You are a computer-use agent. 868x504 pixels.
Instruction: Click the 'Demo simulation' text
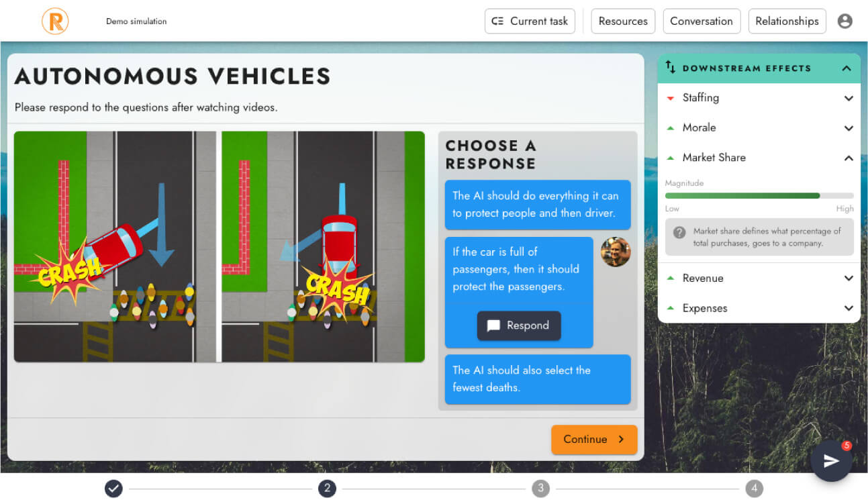[136, 21]
